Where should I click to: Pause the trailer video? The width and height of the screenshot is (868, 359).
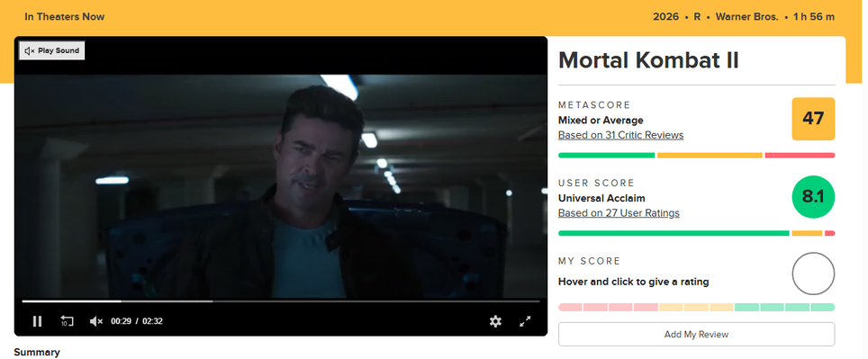point(37,321)
